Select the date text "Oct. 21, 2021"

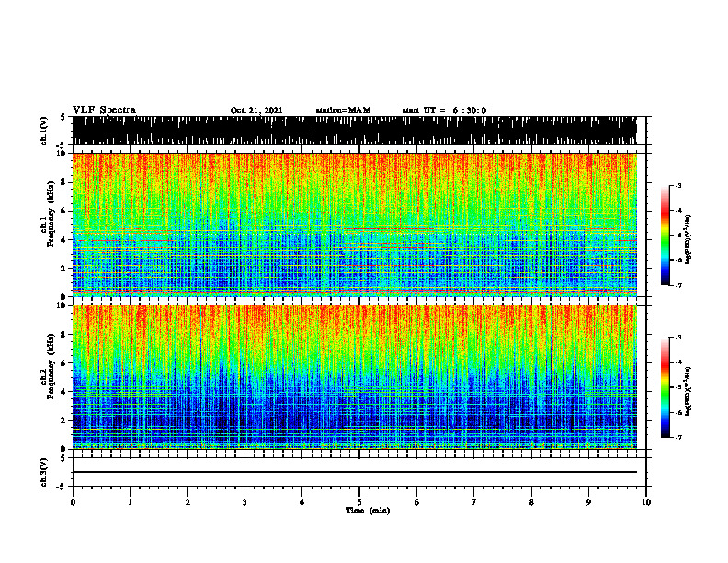point(256,110)
